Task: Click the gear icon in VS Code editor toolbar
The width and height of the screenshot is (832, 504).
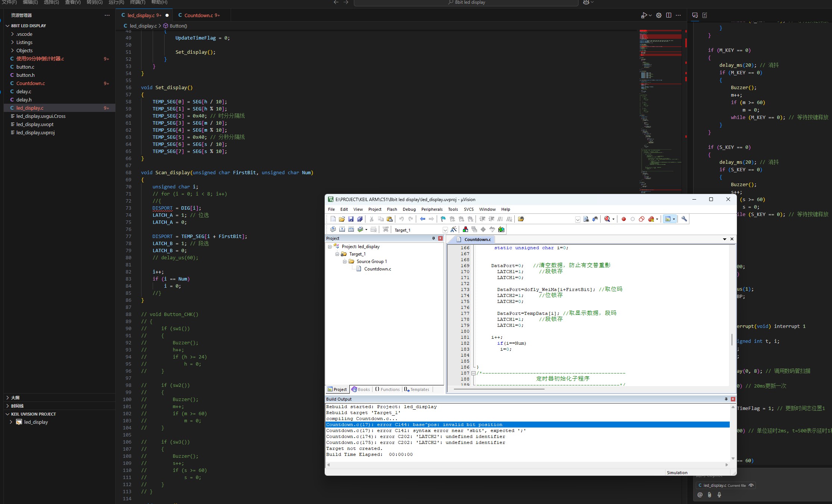Action: [659, 15]
